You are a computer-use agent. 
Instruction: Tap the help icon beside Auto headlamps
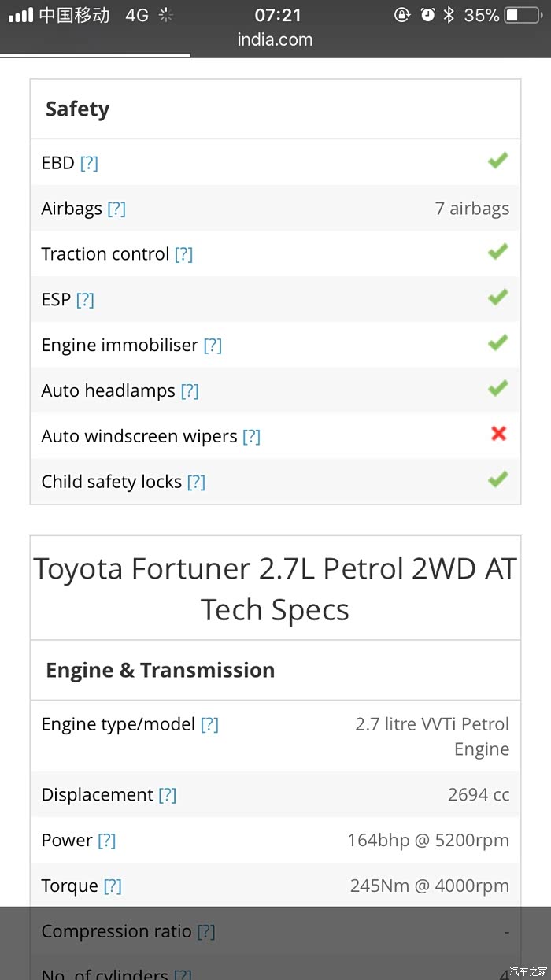click(190, 391)
